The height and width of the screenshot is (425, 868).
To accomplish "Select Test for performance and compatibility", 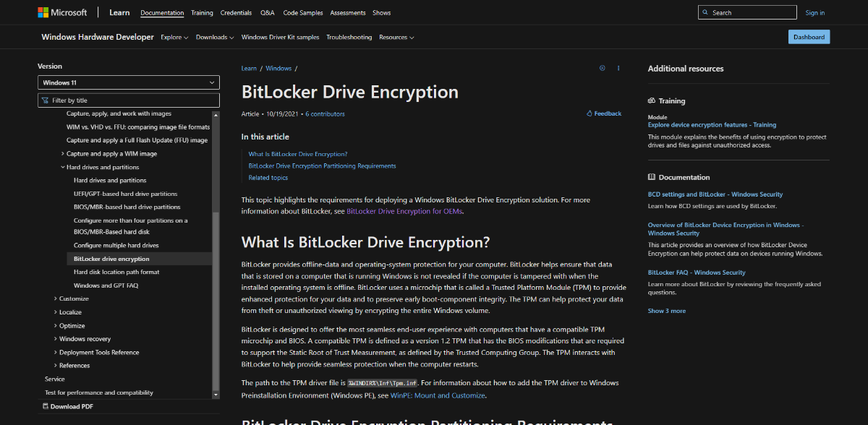I will click(99, 392).
